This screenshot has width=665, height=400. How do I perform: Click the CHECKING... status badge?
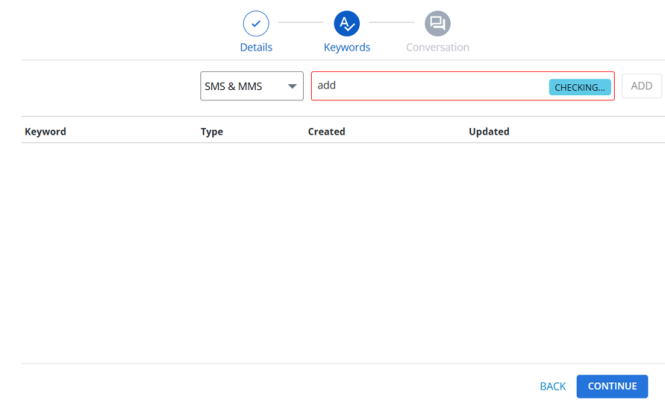coord(579,87)
